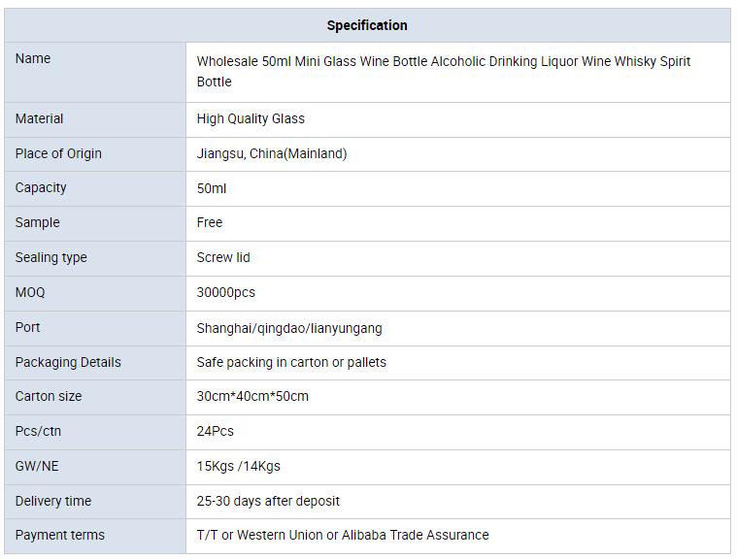Click the Specification table header
Viewport: 737px width, 560px height.
pos(367,25)
